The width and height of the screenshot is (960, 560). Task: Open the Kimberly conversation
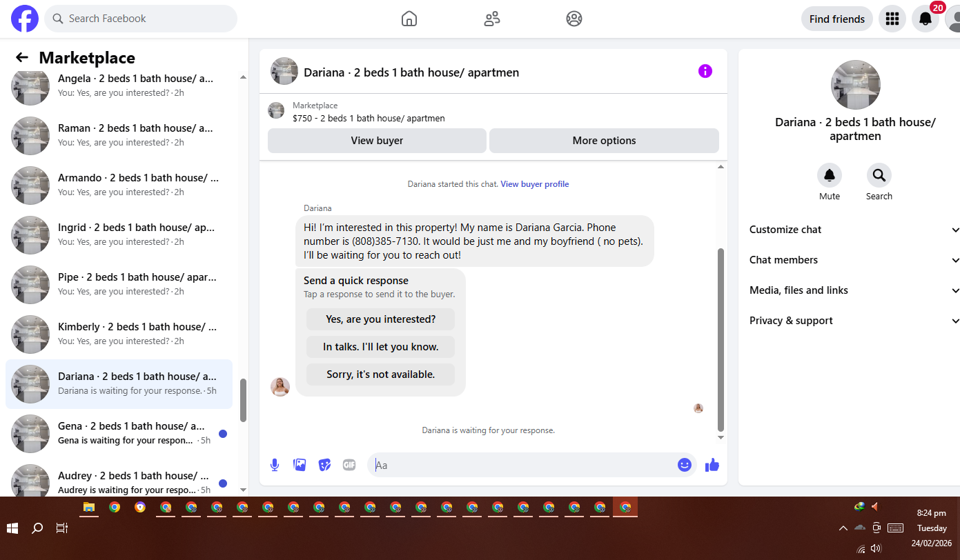pyautogui.click(x=119, y=334)
